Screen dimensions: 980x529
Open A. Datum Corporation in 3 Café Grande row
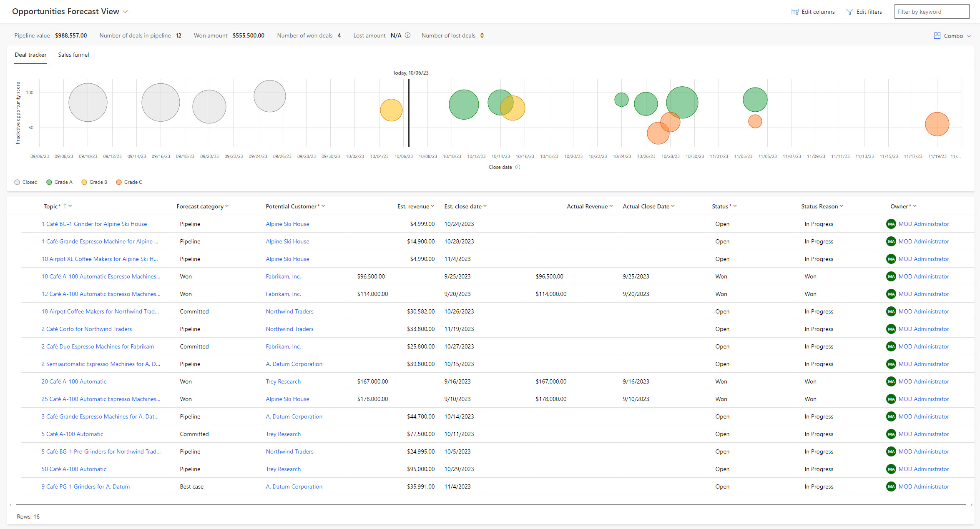pyautogui.click(x=294, y=416)
